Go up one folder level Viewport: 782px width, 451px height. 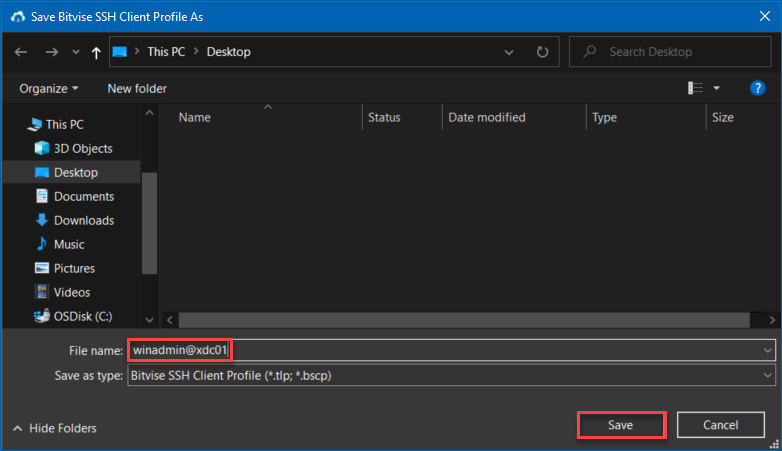(96, 52)
